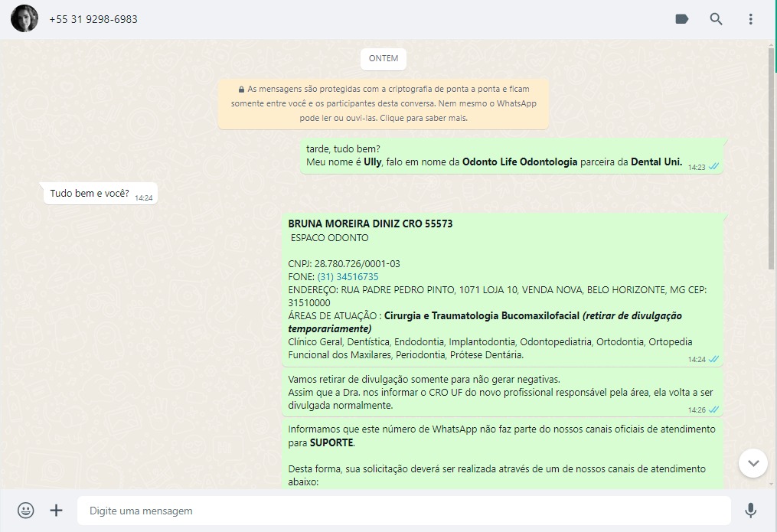Jump to latest messages with down arrow
Image resolution: width=777 pixels, height=532 pixels.
(753, 463)
